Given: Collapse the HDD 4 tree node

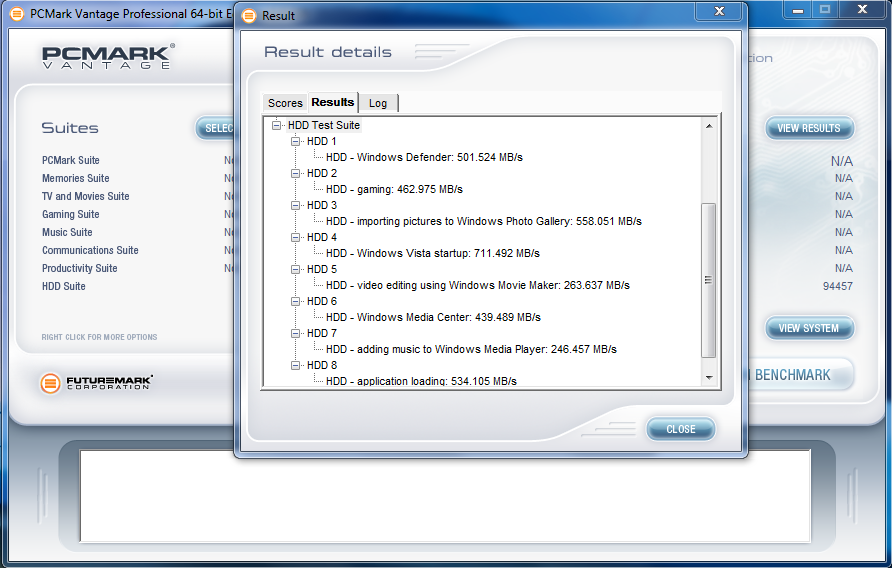Looking at the screenshot, I should 295,237.
